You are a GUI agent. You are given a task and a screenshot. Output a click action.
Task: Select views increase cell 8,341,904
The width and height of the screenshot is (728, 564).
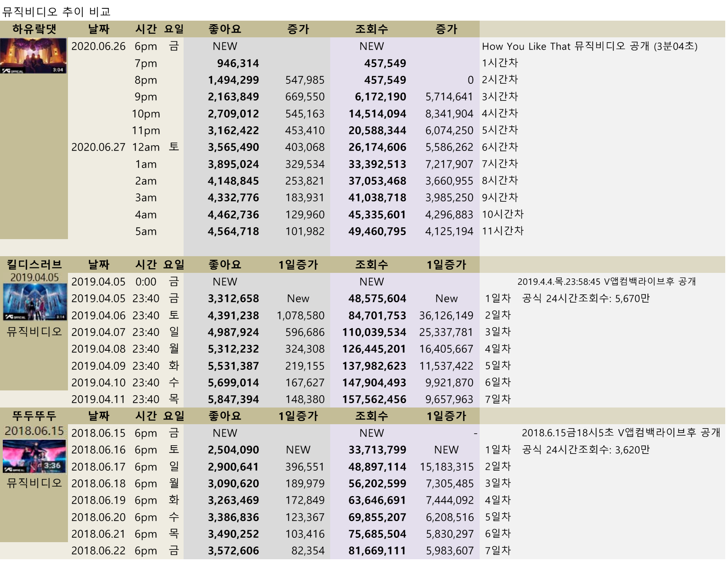tap(449, 114)
